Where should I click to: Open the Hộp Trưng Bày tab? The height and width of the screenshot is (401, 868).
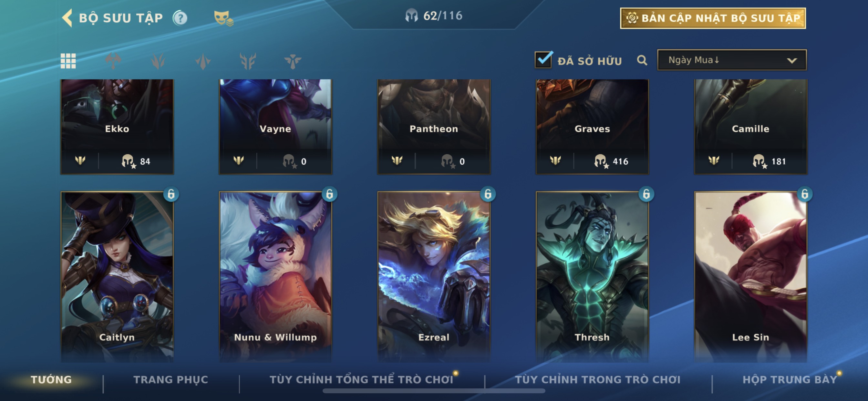[x=790, y=379]
